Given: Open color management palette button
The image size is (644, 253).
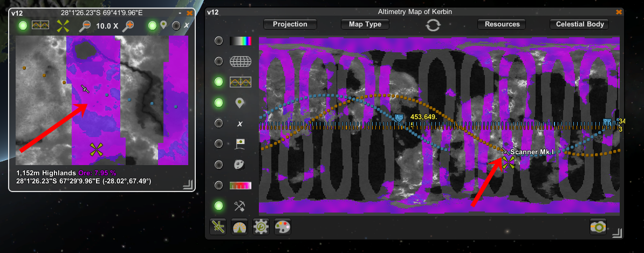Looking at the screenshot, I should 283,227.
